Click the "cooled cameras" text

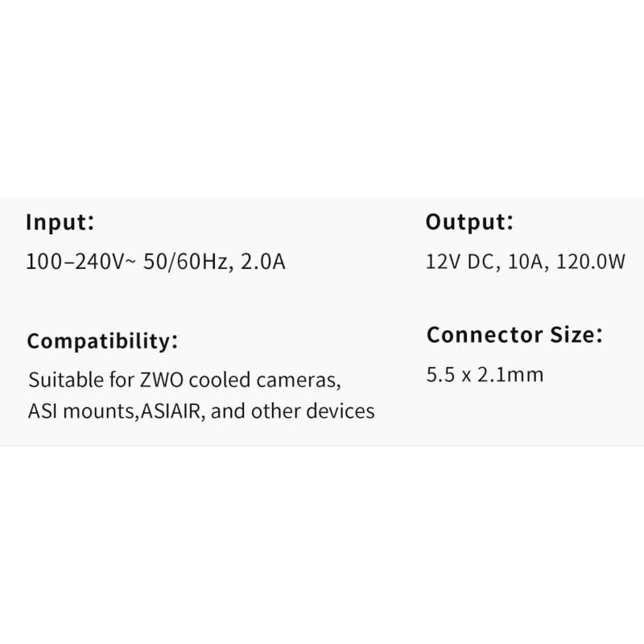click(x=258, y=378)
